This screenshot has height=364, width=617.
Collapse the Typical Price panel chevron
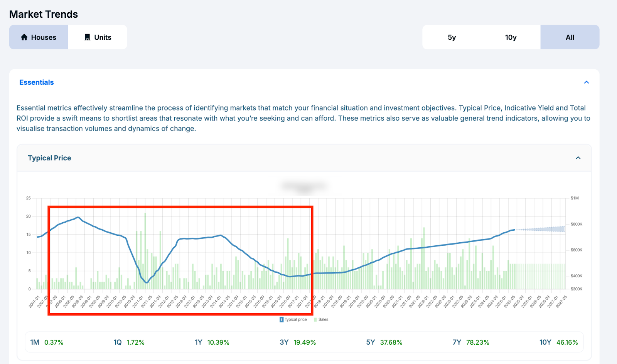pos(578,158)
